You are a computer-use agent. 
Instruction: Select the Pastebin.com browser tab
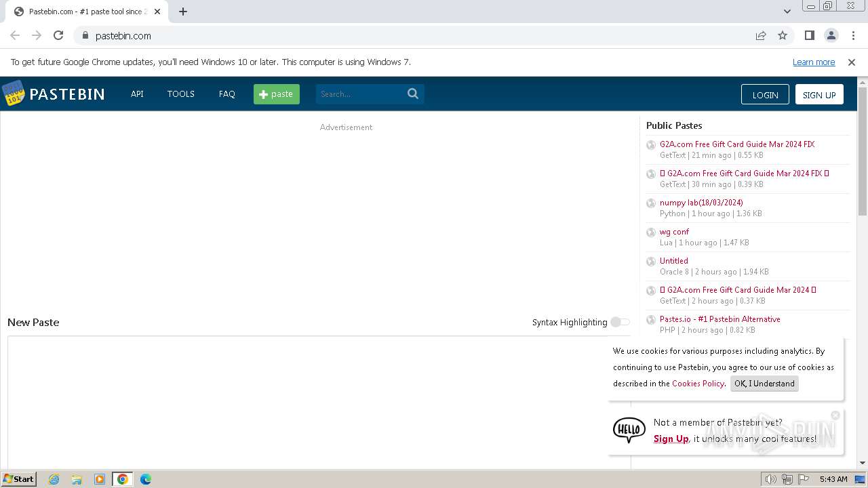[86, 12]
